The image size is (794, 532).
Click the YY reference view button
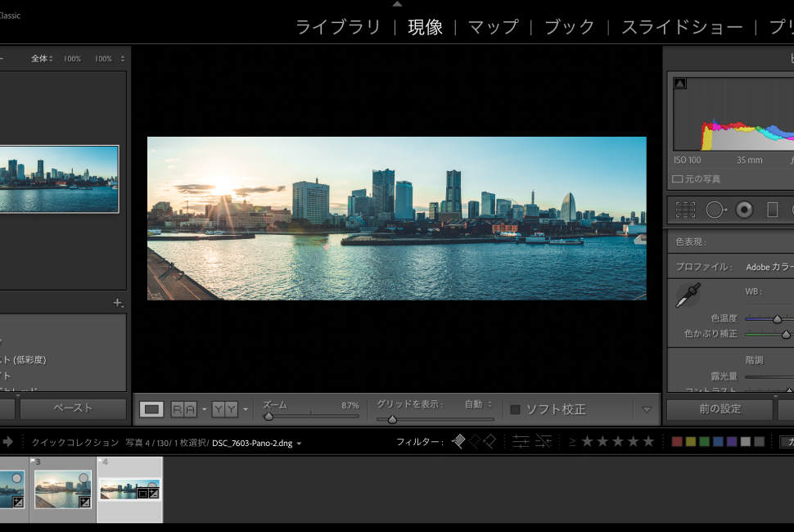click(x=224, y=409)
